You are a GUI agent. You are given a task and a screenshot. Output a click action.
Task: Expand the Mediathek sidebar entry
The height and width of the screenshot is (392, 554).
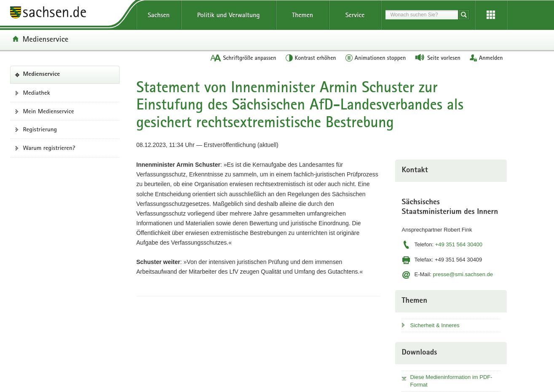click(x=36, y=93)
